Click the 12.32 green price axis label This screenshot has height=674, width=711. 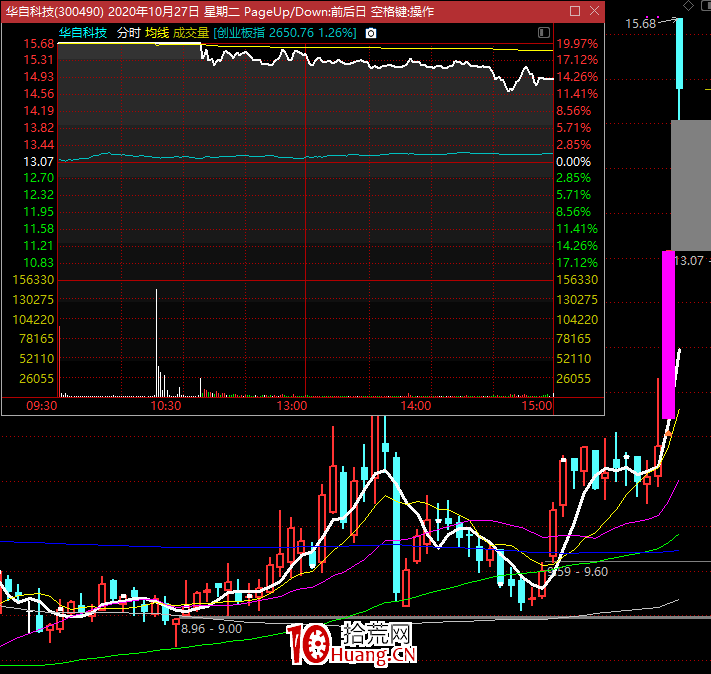point(39,195)
